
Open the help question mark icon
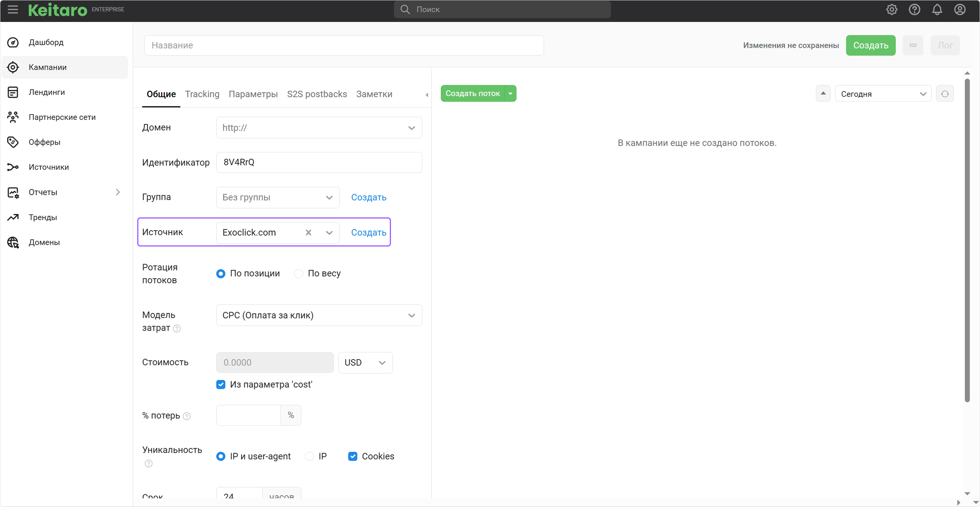click(914, 9)
